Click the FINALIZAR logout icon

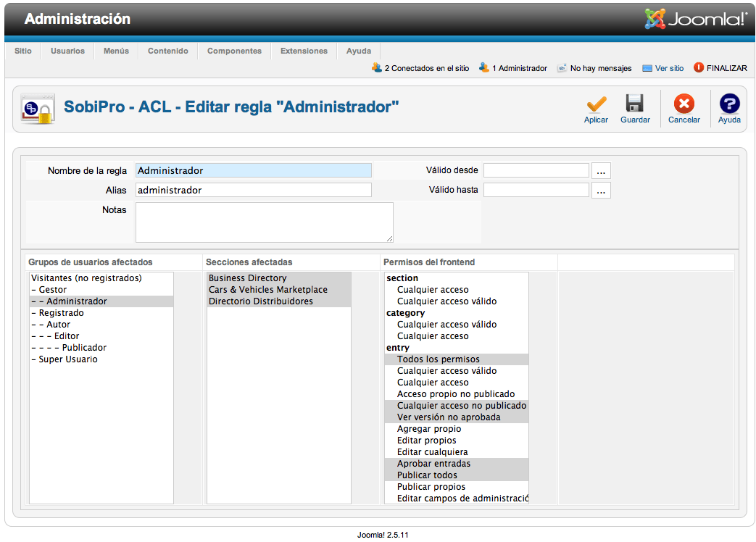pos(698,67)
